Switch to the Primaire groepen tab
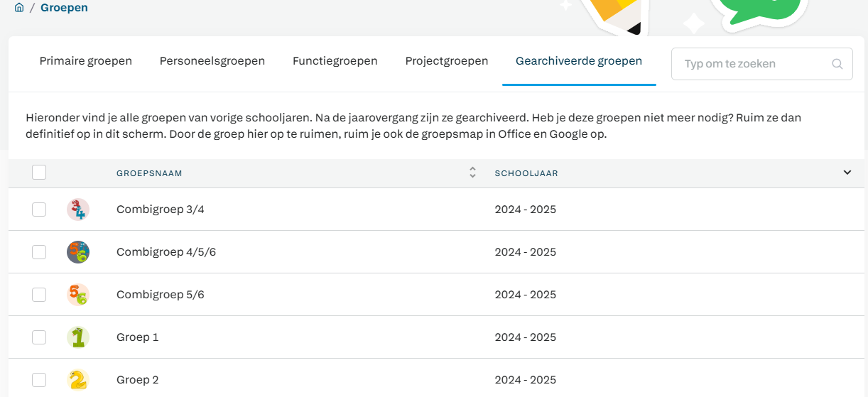 pyautogui.click(x=86, y=61)
